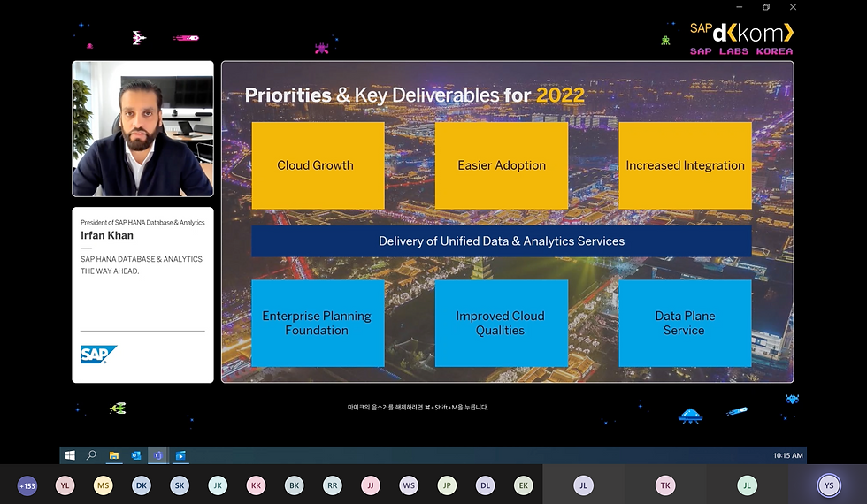Click the TK participant tile
This screenshot has height=504, width=867.
tap(665, 485)
